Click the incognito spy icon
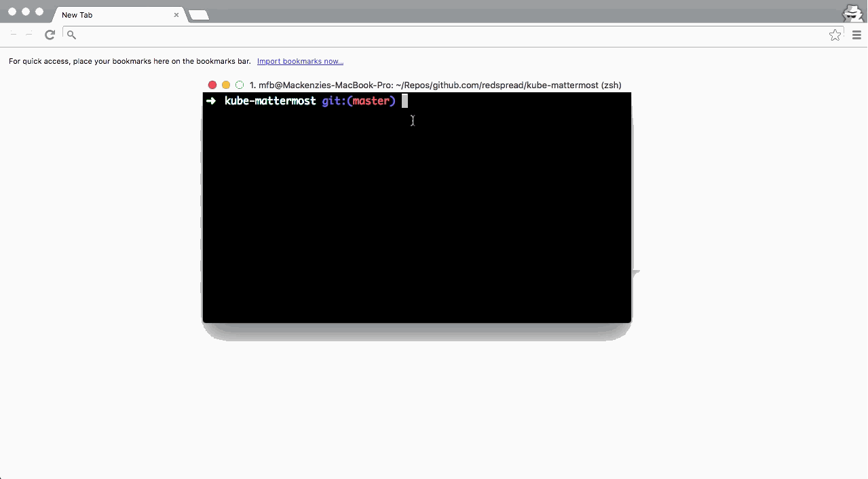The height and width of the screenshot is (479, 868). click(x=852, y=14)
